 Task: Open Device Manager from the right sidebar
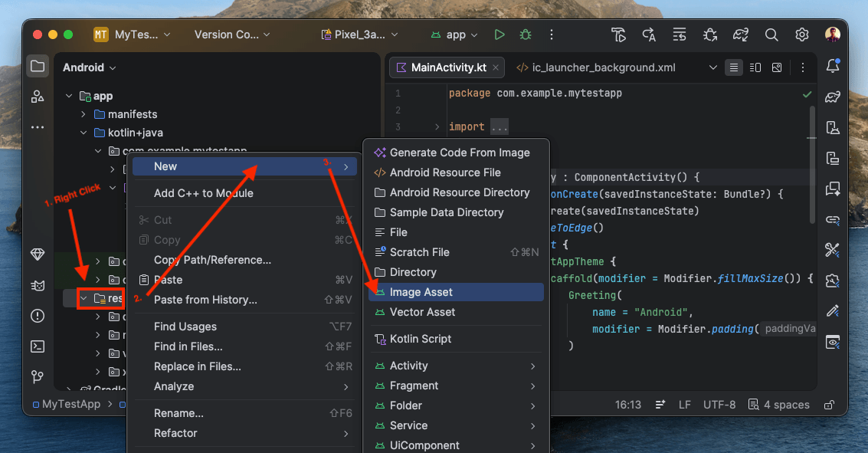833,159
